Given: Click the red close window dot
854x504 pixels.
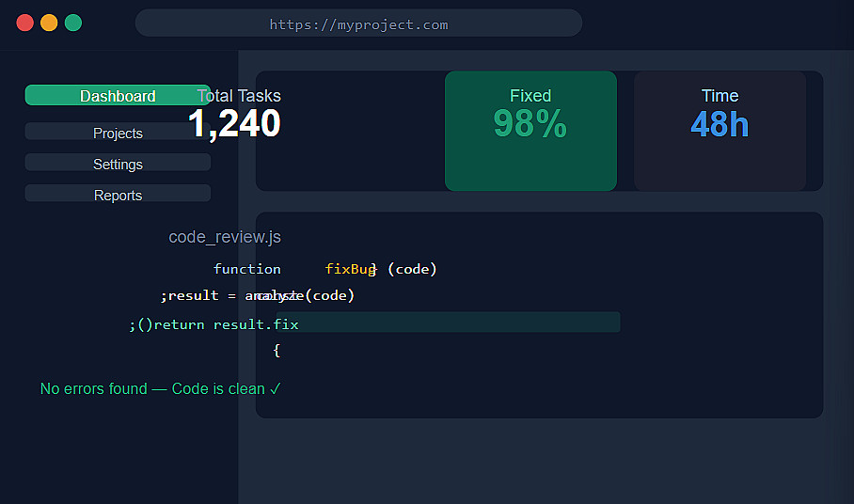Looking at the screenshot, I should pos(25,23).
